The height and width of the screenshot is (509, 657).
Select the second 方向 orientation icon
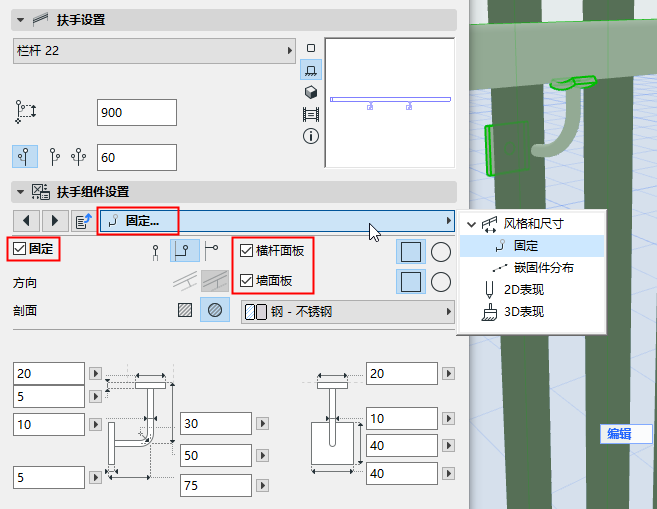click(x=215, y=281)
